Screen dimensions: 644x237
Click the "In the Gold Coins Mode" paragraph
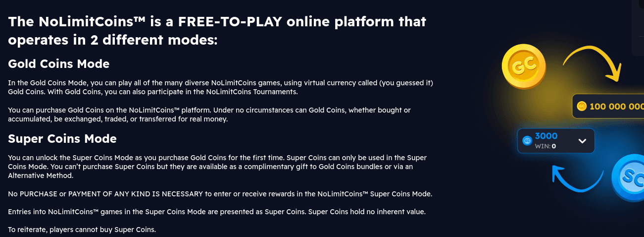[220, 87]
